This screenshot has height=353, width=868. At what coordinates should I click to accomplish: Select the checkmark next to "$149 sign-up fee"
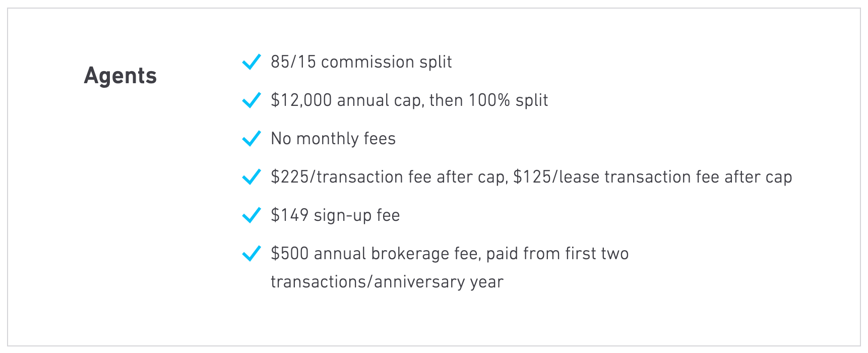(252, 215)
